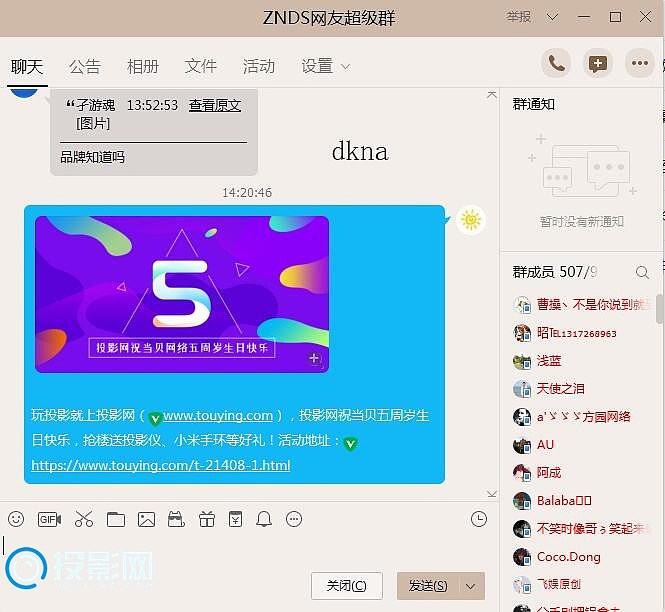Open avatar of member 天使之泪
The width and height of the screenshot is (665, 612).
click(522, 389)
